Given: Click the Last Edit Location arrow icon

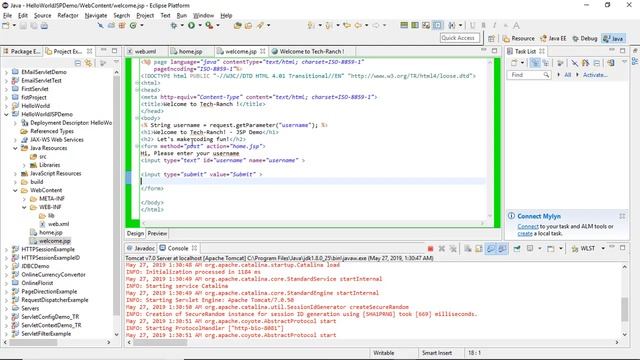Looking at the screenshot, I should point(347,25).
